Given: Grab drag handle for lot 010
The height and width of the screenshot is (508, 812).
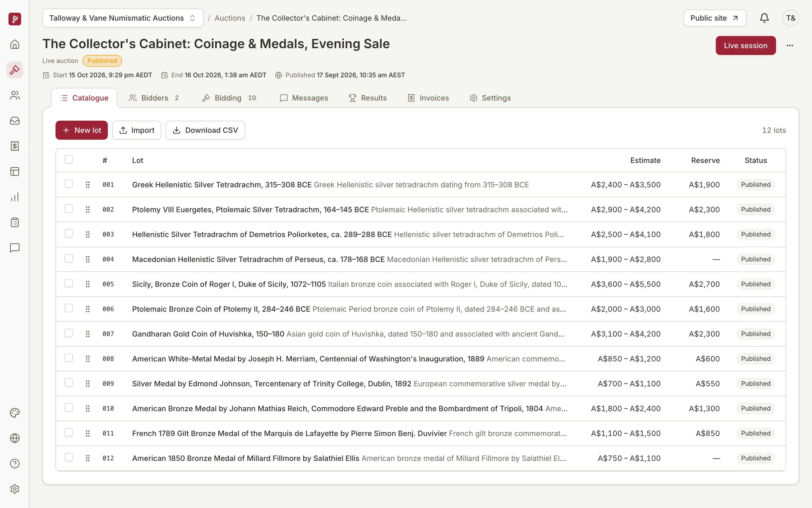Looking at the screenshot, I should click(x=87, y=409).
